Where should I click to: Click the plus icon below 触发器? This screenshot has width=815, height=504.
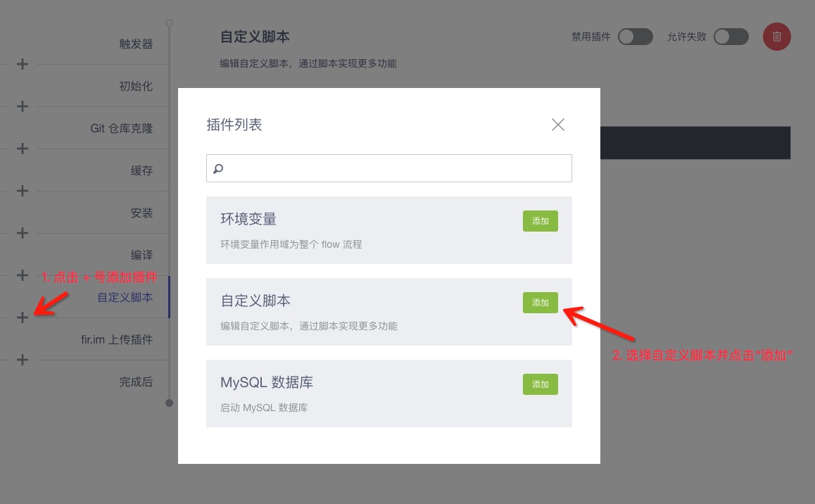point(23,64)
